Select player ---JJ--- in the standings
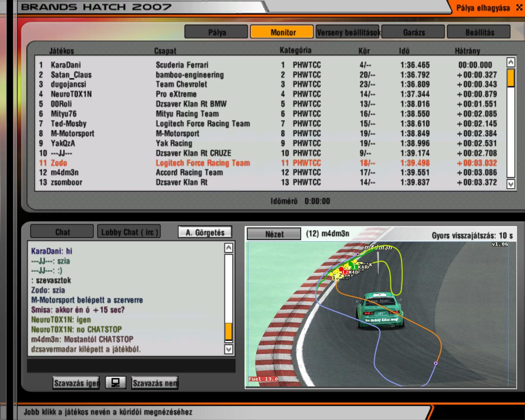Screen dimensions: 525x420 click(x=62, y=153)
